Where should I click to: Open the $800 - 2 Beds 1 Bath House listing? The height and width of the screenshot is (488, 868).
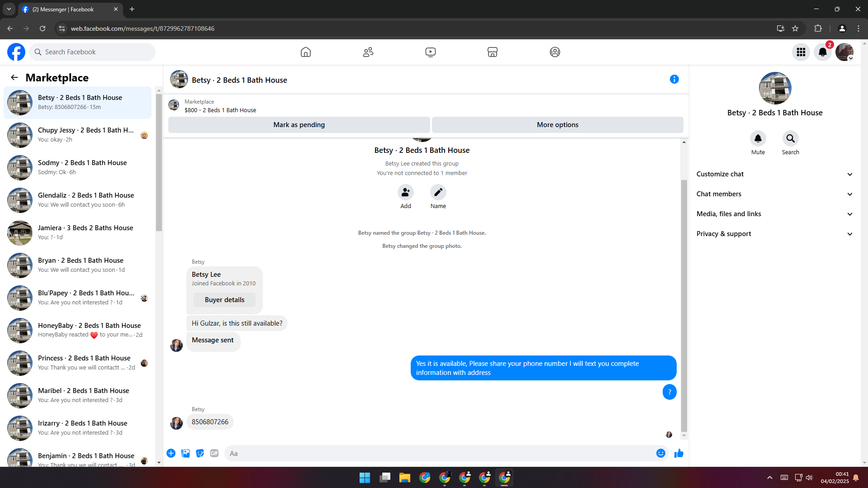click(220, 110)
